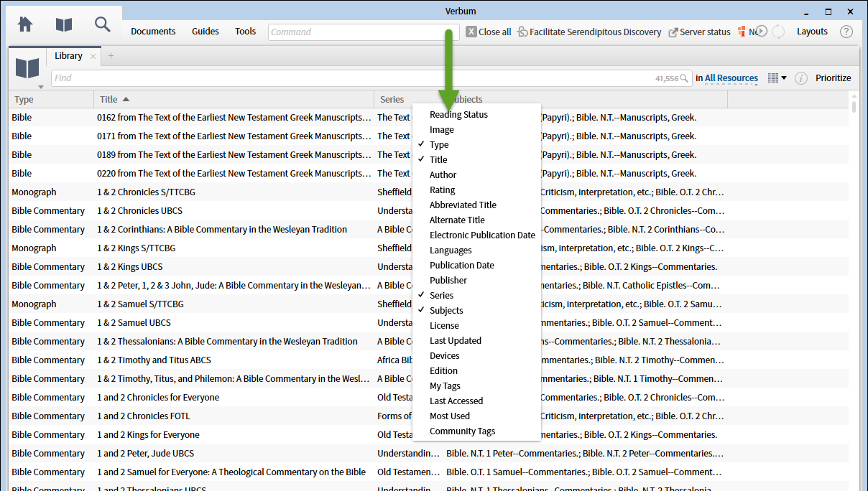Select '1 & 2 Kings UBCS' row
The height and width of the screenshot is (491, 868).
point(428,266)
